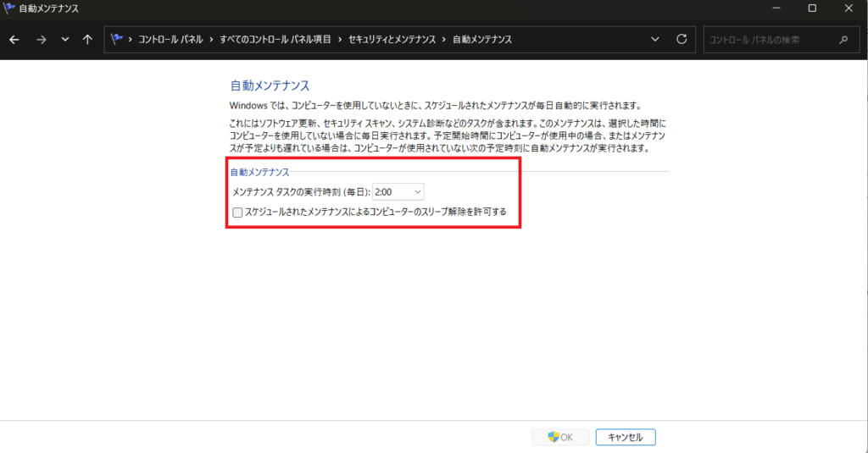Go back with the left arrow

coord(14,40)
